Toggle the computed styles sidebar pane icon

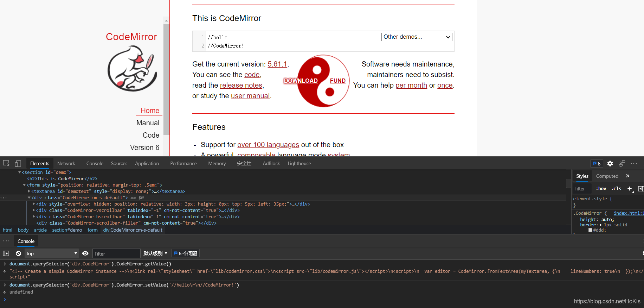pos(640,189)
